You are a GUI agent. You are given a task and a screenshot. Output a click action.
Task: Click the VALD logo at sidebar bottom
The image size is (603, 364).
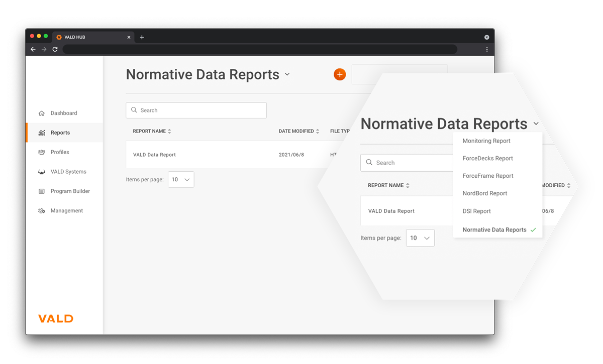pyautogui.click(x=56, y=318)
